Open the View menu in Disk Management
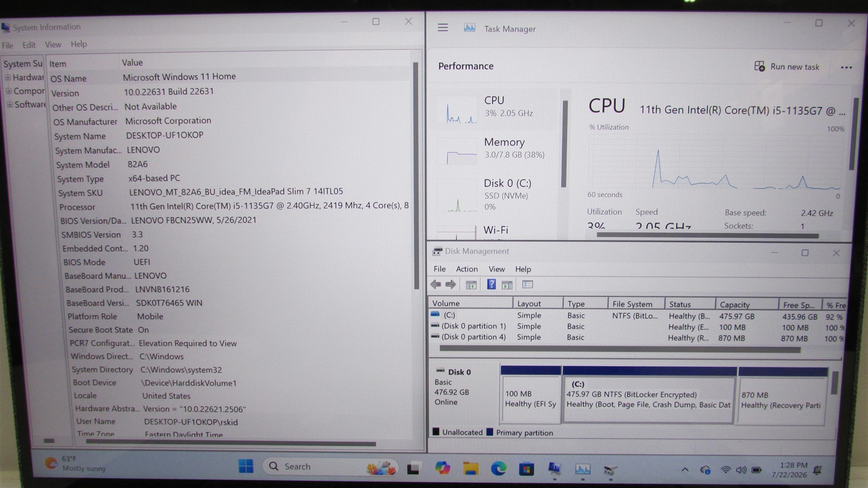 [x=496, y=269]
